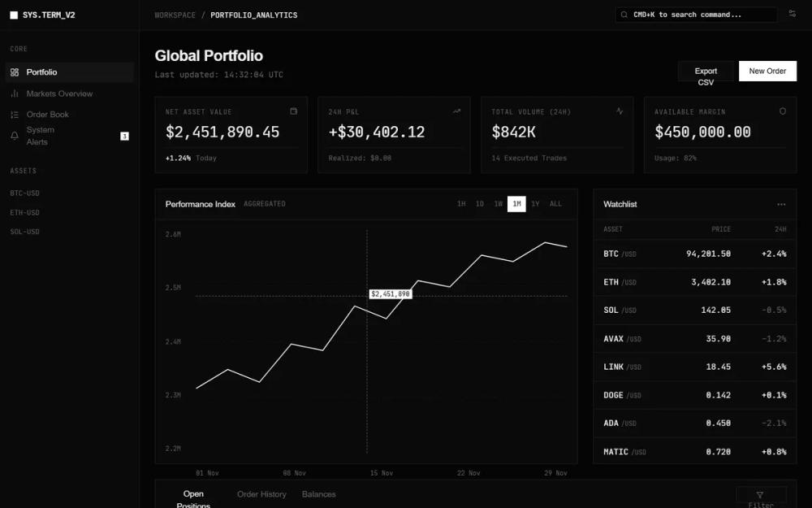Screen dimensions: 812x508
Task: Open the Filter dropdown below the chart
Action: coord(762,496)
